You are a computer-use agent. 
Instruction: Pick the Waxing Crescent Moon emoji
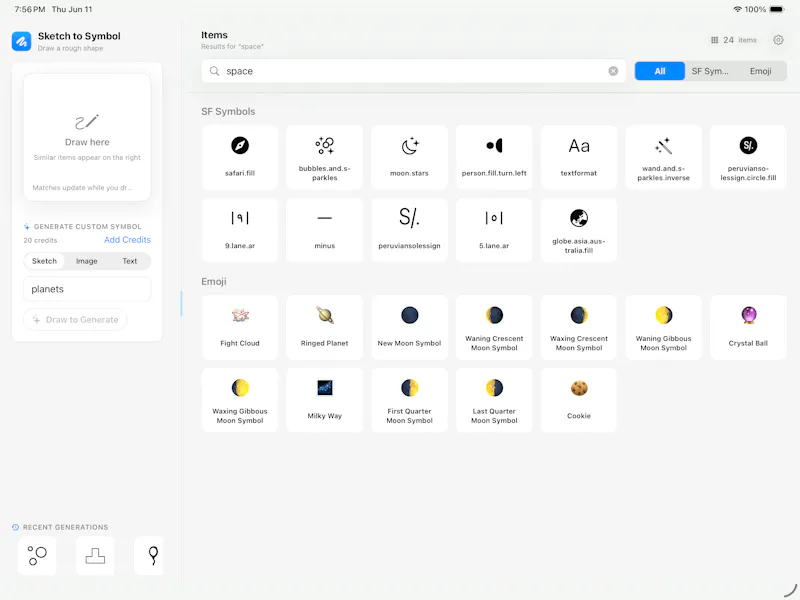point(579,328)
